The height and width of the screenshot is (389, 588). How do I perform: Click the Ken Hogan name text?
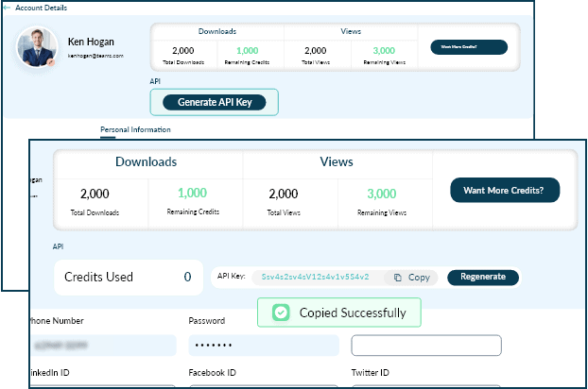coord(91,42)
